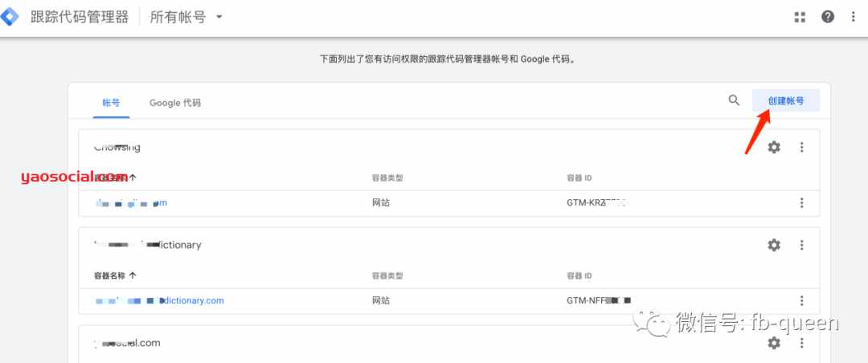Sort dictionary account by 容器名称
This screenshot has height=363, width=868.
[115, 275]
